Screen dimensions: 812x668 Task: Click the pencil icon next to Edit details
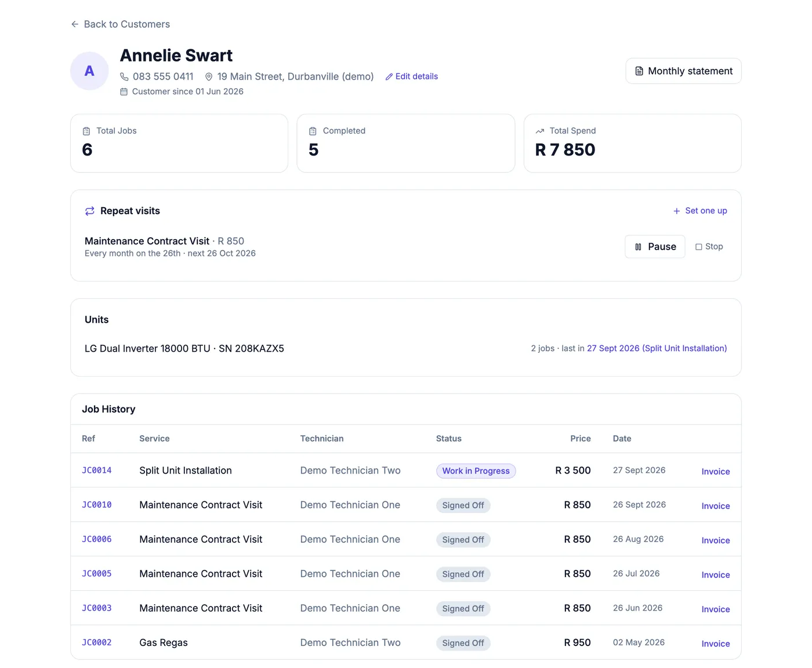tap(389, 77)
